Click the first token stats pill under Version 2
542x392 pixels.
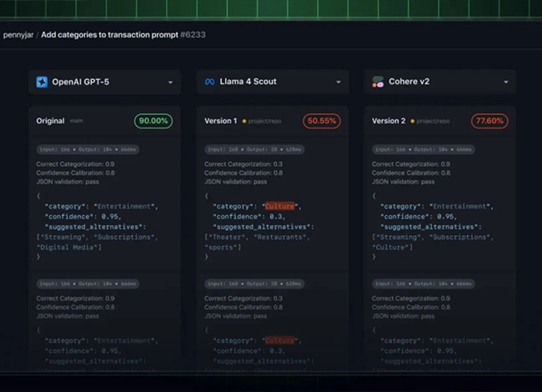click(x=423, y=149)
